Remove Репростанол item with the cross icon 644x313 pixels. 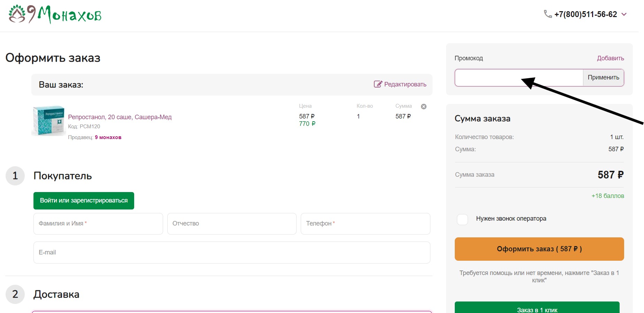coord(424,107)
